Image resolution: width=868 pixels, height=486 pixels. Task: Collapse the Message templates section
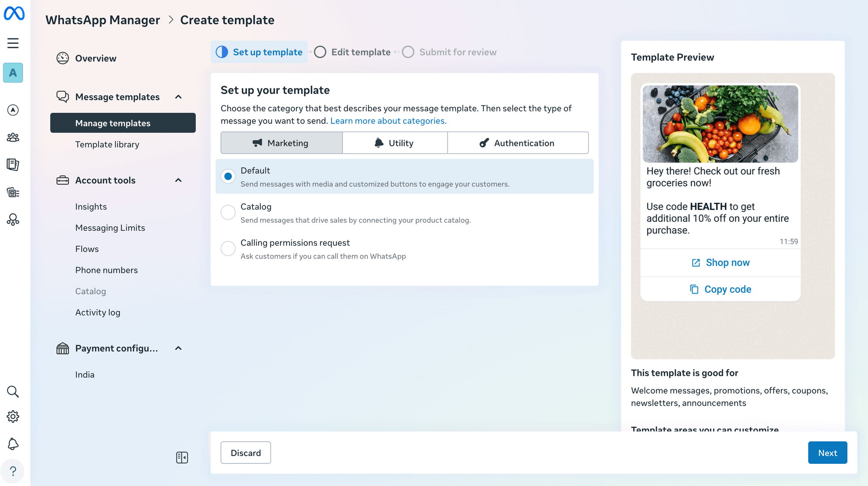pyautogui.click(x=178, y=97)
